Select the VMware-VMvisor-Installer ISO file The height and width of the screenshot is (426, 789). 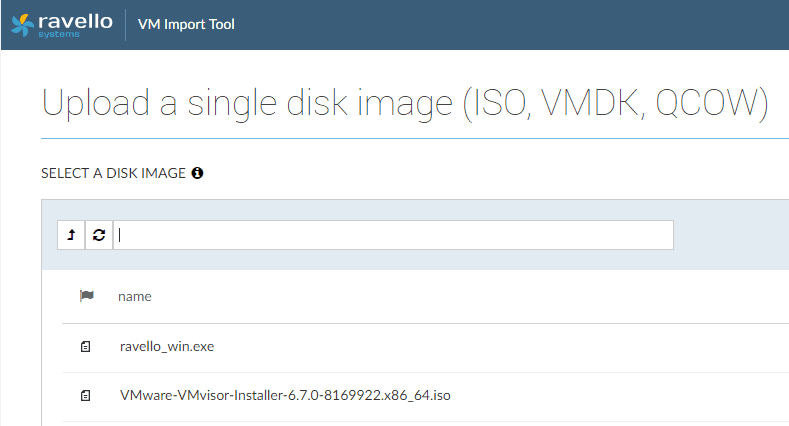285,396
